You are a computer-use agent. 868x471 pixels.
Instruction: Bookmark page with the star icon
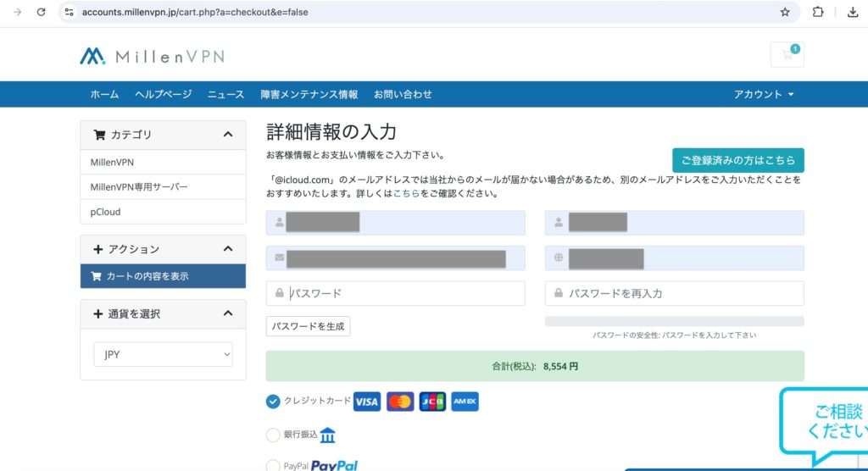coord(784,12)
